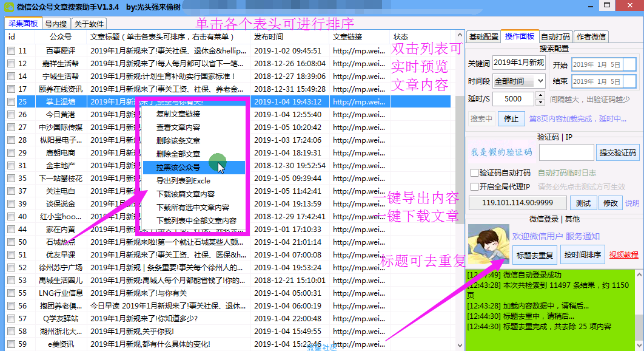Viewport: 644px width, 351px height.
Task: Open the 视频教程 link
Action: pyautogui.click(x=623, y=255)
